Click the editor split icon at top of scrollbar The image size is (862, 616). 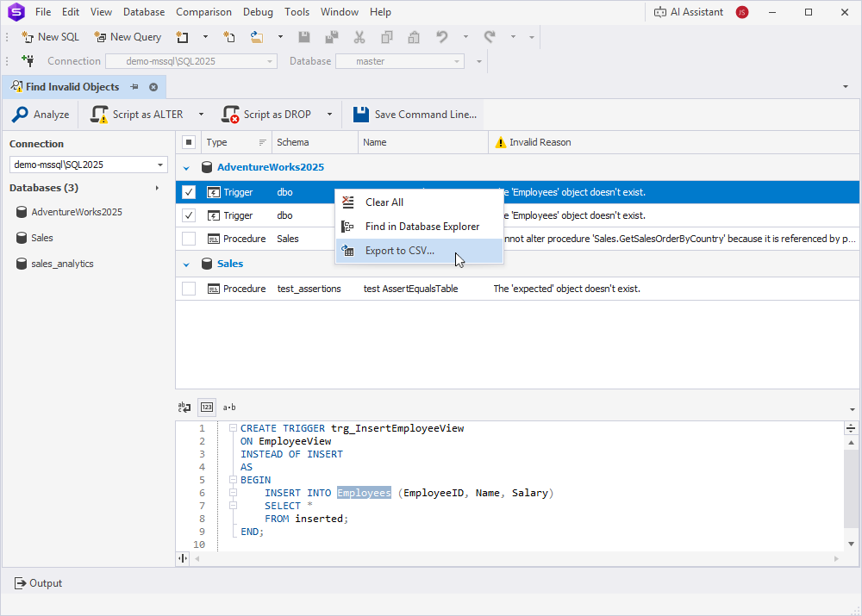click(x=851, y=429)
